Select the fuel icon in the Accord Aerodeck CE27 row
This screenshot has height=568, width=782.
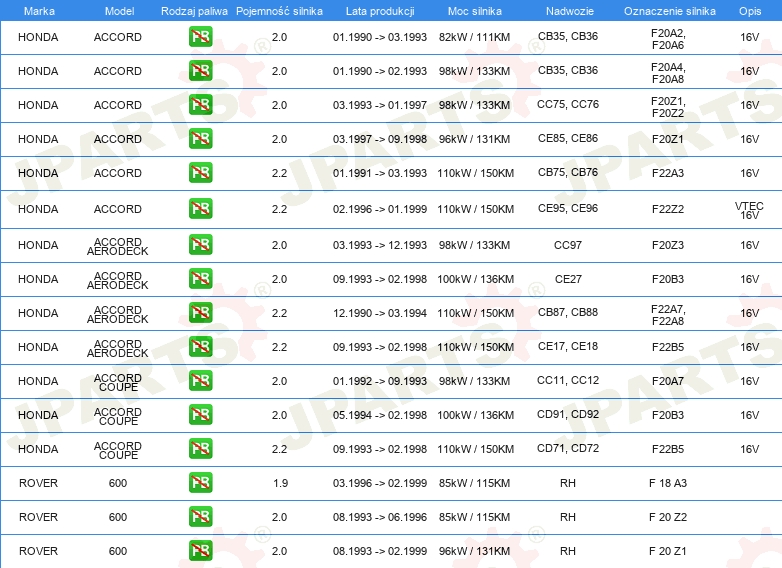[200, 278]
